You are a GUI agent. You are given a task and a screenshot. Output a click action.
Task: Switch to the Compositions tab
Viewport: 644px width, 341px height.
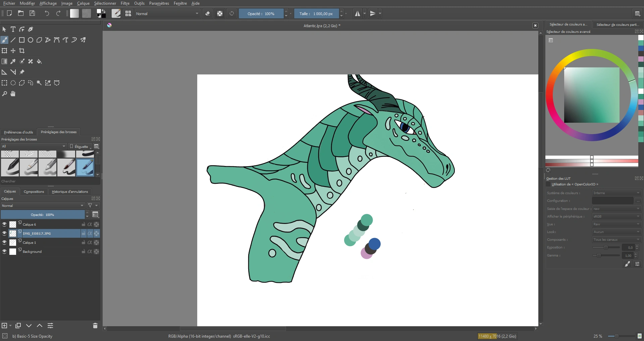coord(34,191)
